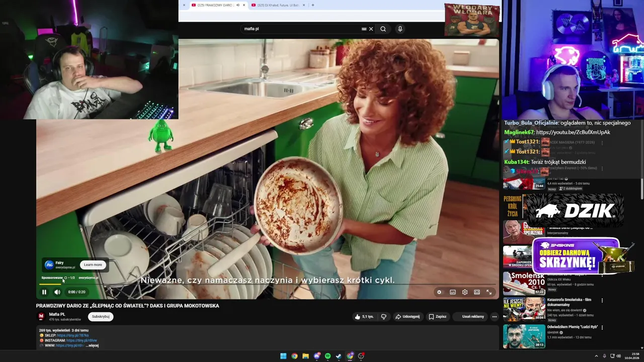Toggle subtitles in the video player
644x362 pixels.
453,292
